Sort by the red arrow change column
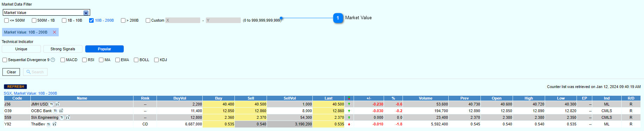 tap(349, 98)
